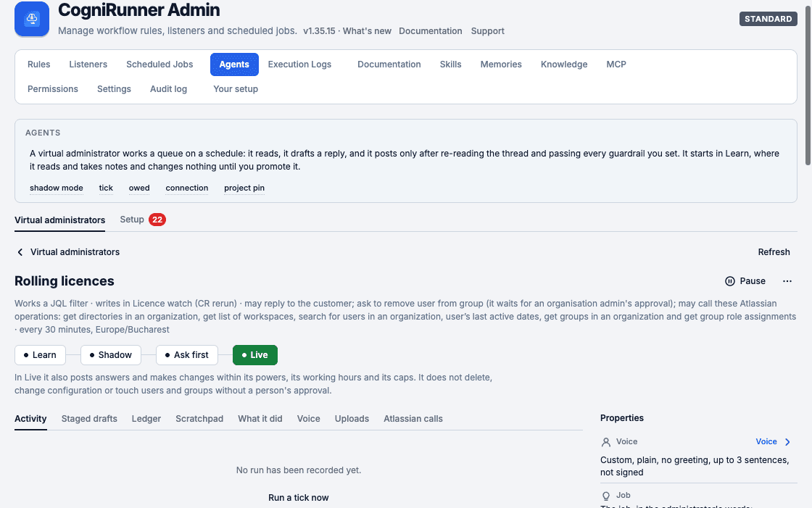This screenshot has width=812, height=508.
Task: Open the Permissions tab
Action: [53, 89]
